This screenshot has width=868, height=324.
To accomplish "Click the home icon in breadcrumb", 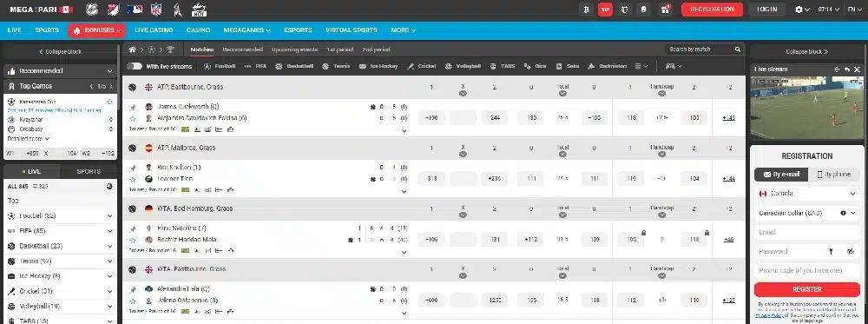I will click(x=132, y=50).
